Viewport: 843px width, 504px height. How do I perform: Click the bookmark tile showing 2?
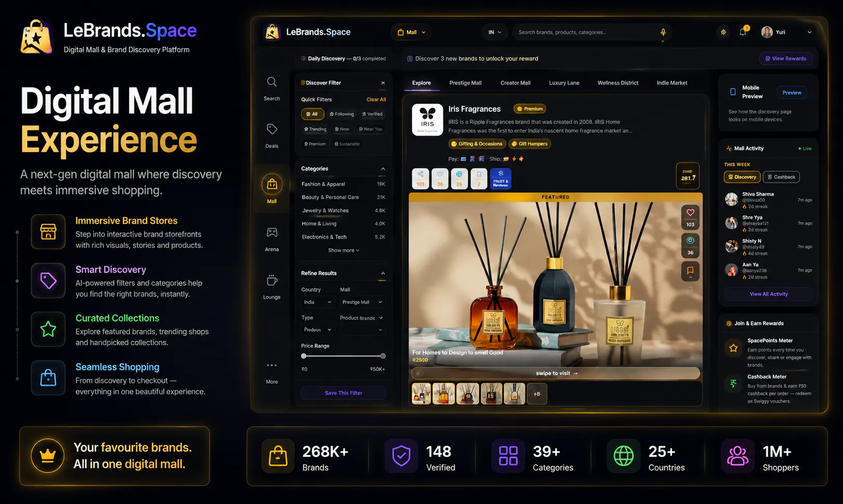tap(479, 178)
